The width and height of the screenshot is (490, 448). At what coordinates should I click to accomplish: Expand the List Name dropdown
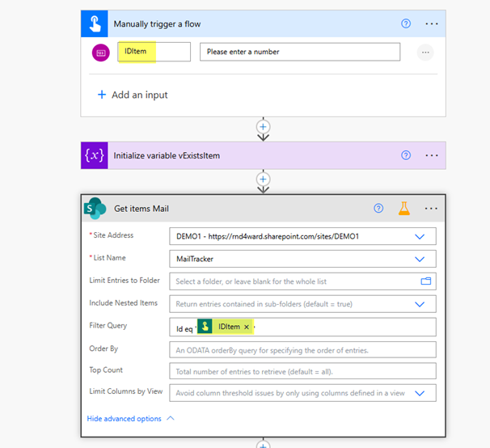coord(419,259)
